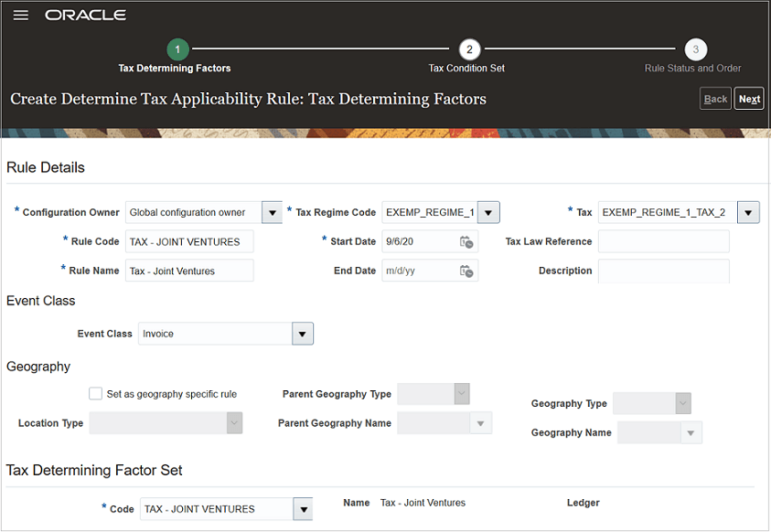Click the Next button
This screenshot has height=532, width=771.
(x=749, y=98)
